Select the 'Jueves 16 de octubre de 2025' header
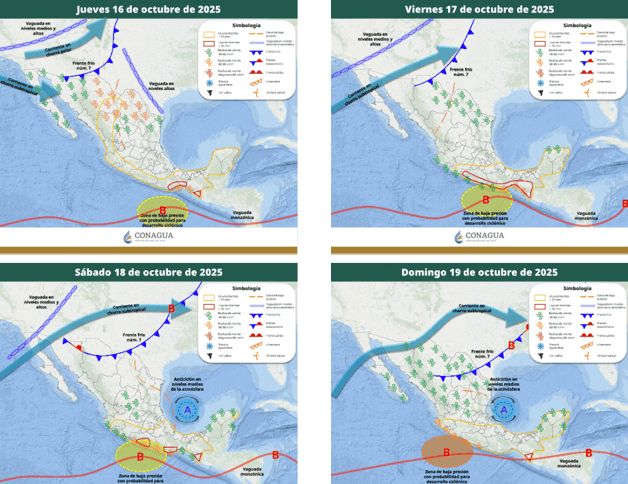 (149, 10)
